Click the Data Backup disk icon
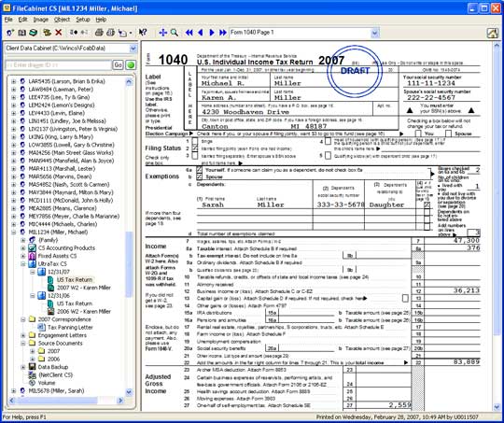The width and height of the screenshot is (504, 423). [x=32, y=367]
